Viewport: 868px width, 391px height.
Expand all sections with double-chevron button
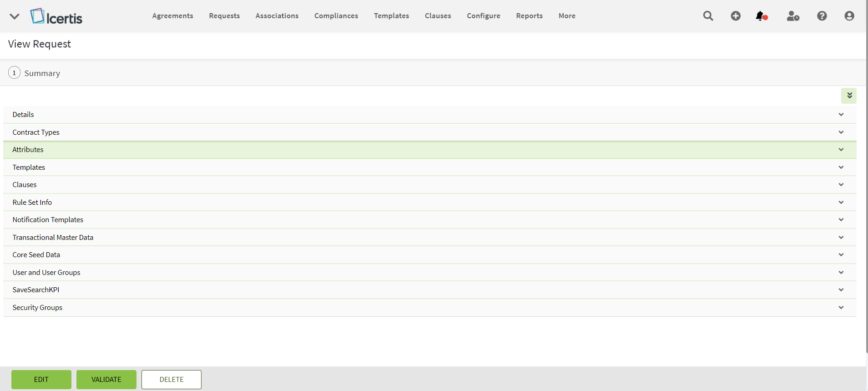pos(849,96)
